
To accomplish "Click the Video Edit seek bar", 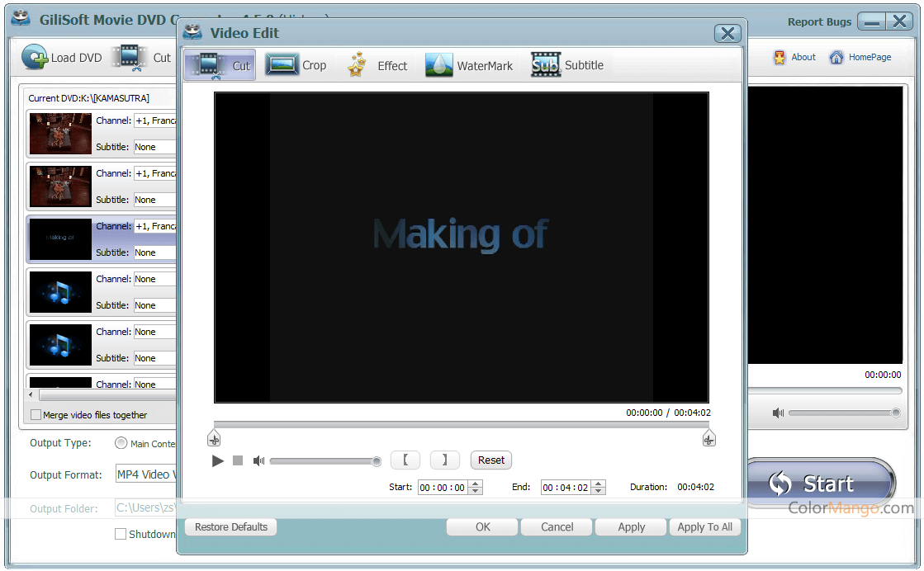I will [x=462, y=424].
